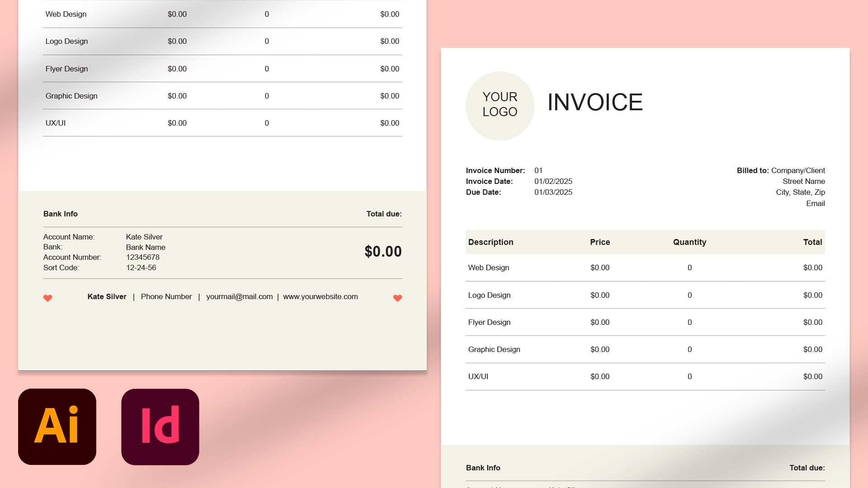This screenshot has height=488, width=868.
Task: Click UX/UI total in right invoice
Action: (x=812, y=376)
